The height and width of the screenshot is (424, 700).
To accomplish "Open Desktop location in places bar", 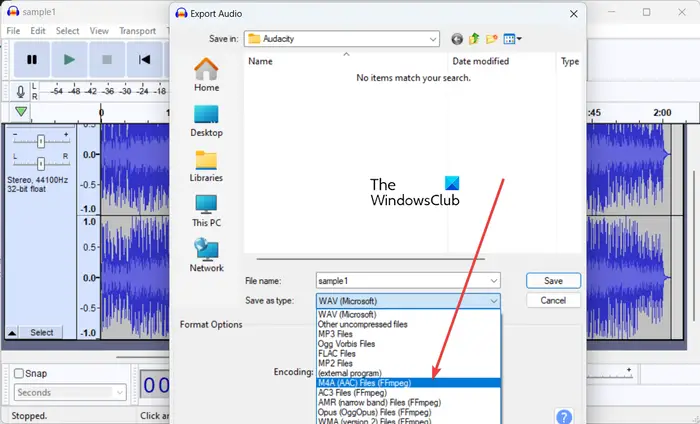I will [x=206, y=121].
